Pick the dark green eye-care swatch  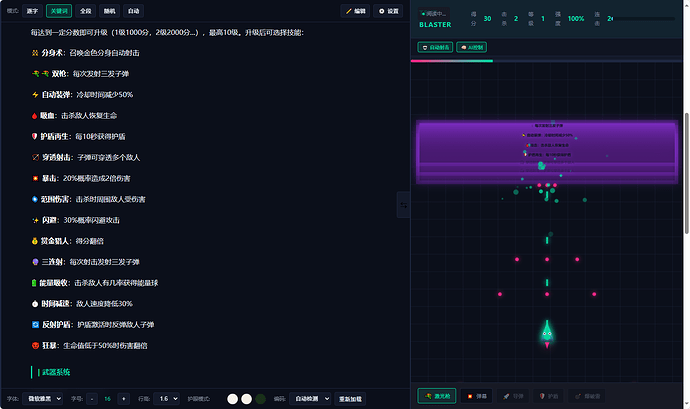tap(261, 399)
